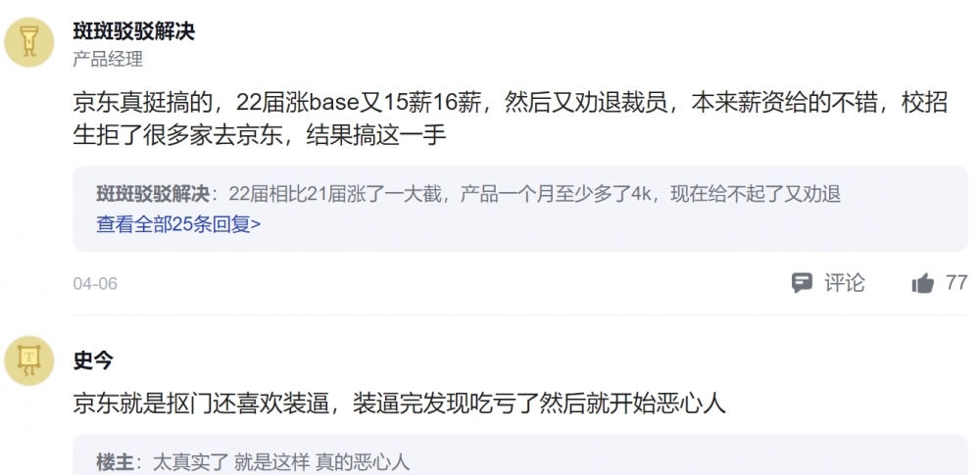Viewport: 980px width, 475px height.
Task: Click 斑斑驳驳解决 name inside reply box
Action: (153, 194)
